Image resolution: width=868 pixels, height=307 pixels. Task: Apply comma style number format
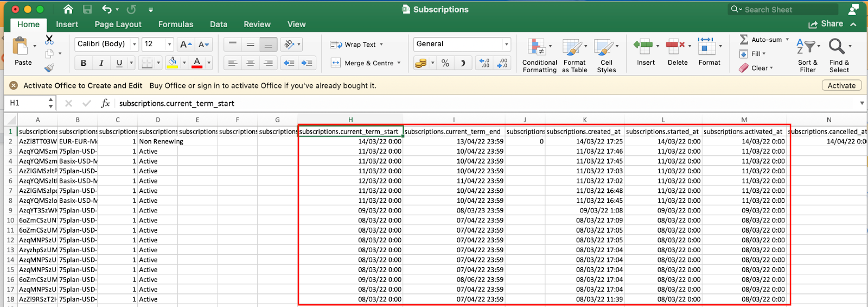click(463, 63)
